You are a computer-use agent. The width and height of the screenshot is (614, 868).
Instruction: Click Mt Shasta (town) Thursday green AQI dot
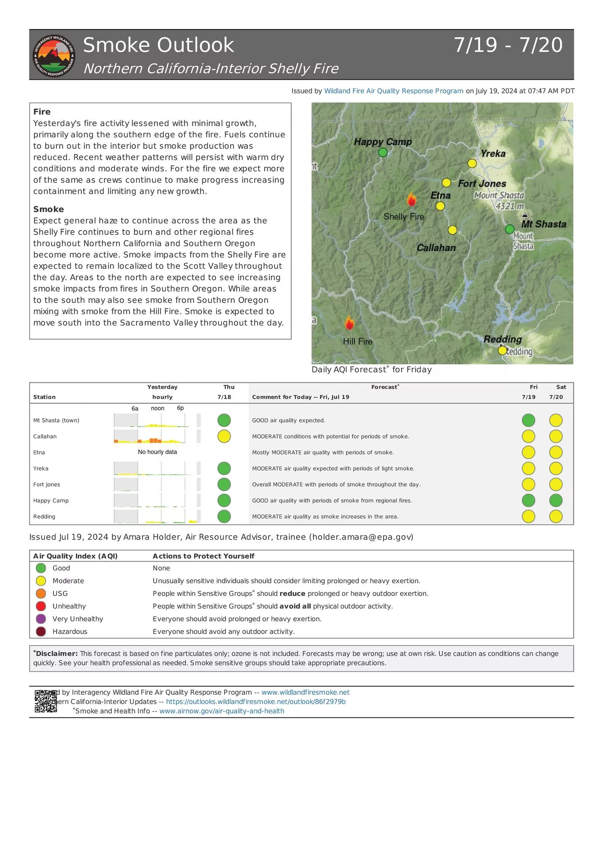[x=224, y=420]
